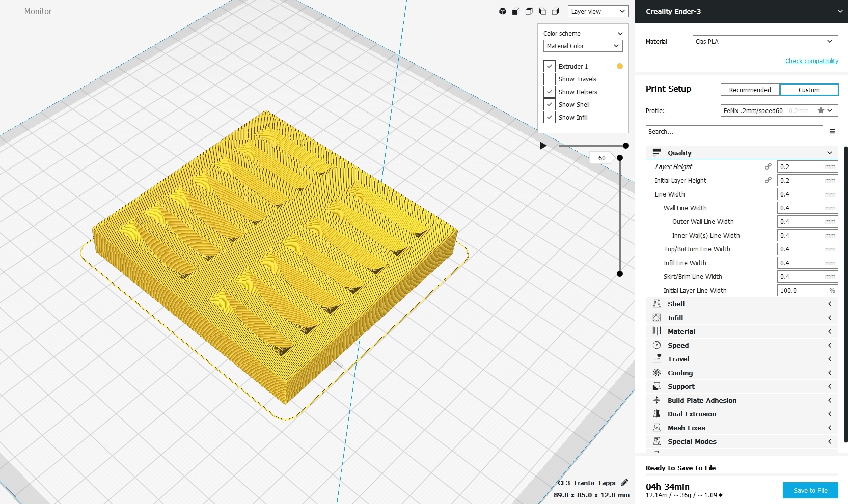Image resolution: width=848 pixels, height=504 pixels.
Task: Click the Build Plate Adhesion icon
Action: click(x=656, y=400)
